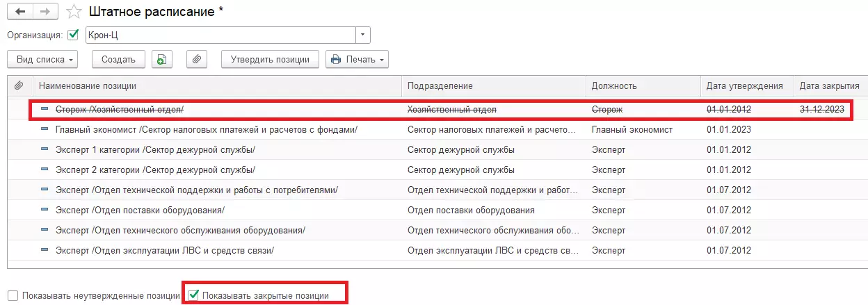This screenshot has width=868, height=305.
Task: Click the Утвердить позиции button
Action: (x=270, y=60)
